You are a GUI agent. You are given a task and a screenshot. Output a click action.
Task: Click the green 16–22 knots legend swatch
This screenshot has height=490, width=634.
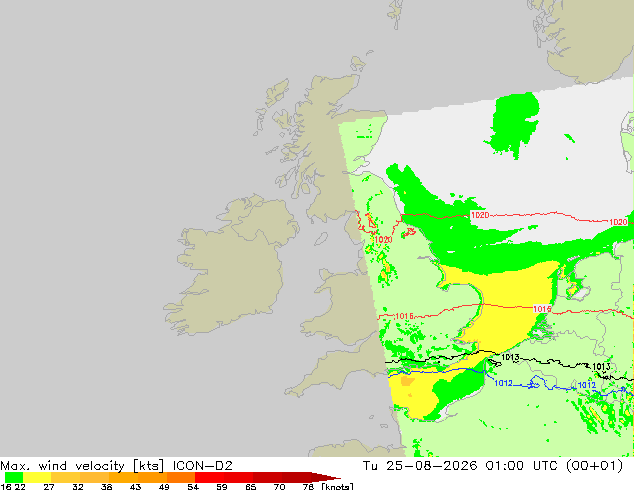pyautogui.click(x=14, y=477)
